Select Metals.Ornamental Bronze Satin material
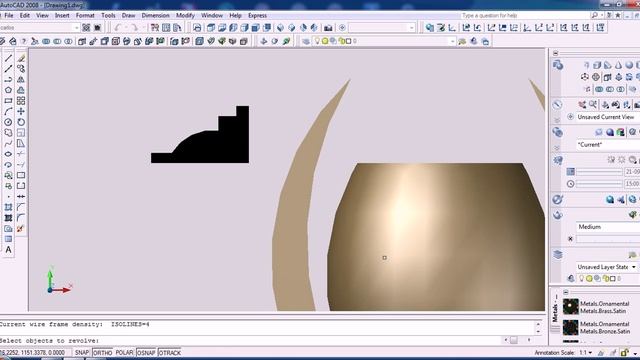The image size is (640, 360). pyautogui.click(x=596, y=327)
